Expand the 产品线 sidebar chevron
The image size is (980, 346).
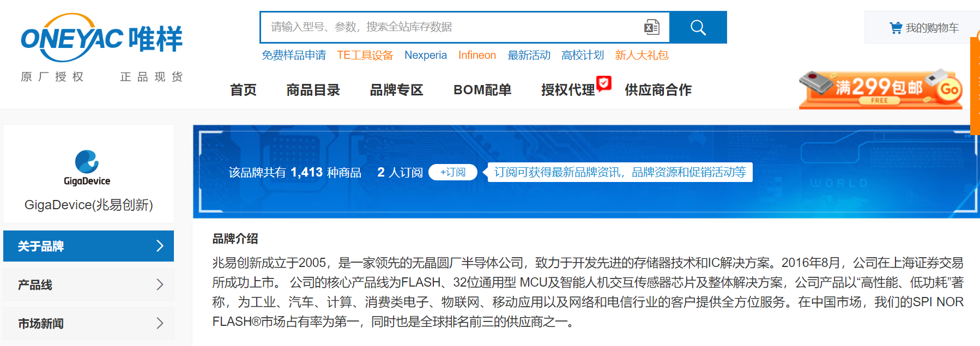160,284
